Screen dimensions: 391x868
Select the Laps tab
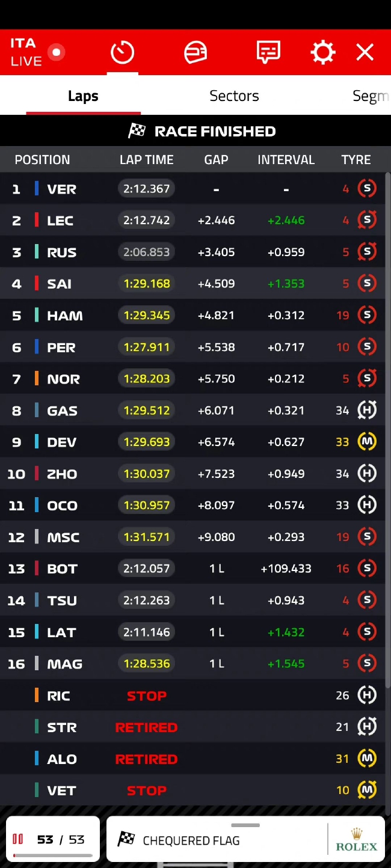tap(83, 96)
